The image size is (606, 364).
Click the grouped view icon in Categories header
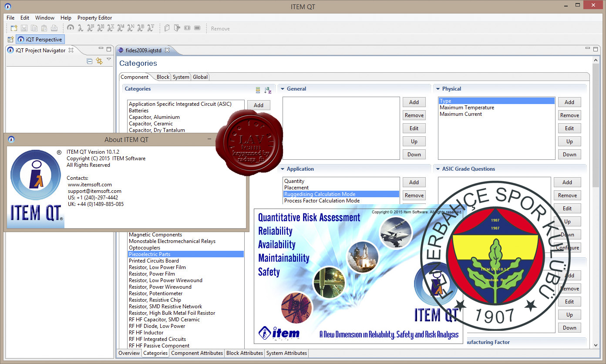[258, 90]
